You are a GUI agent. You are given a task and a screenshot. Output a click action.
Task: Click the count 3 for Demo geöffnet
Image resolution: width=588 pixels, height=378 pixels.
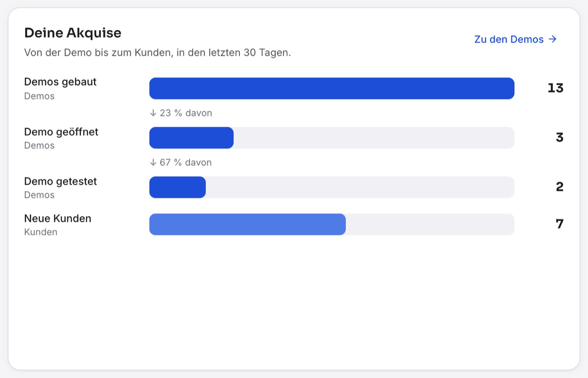[559, 138]
